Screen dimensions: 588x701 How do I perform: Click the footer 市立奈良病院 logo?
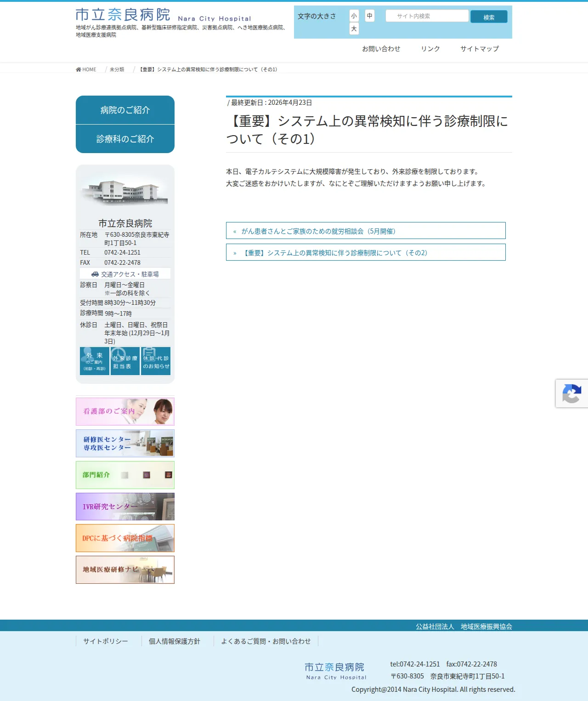coord(336,671)
